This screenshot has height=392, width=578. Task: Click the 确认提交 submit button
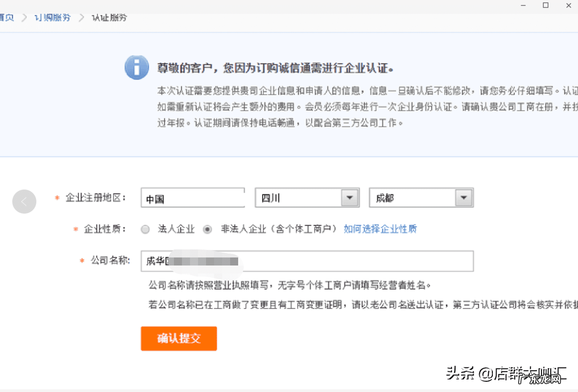click(x=178, y=339)
